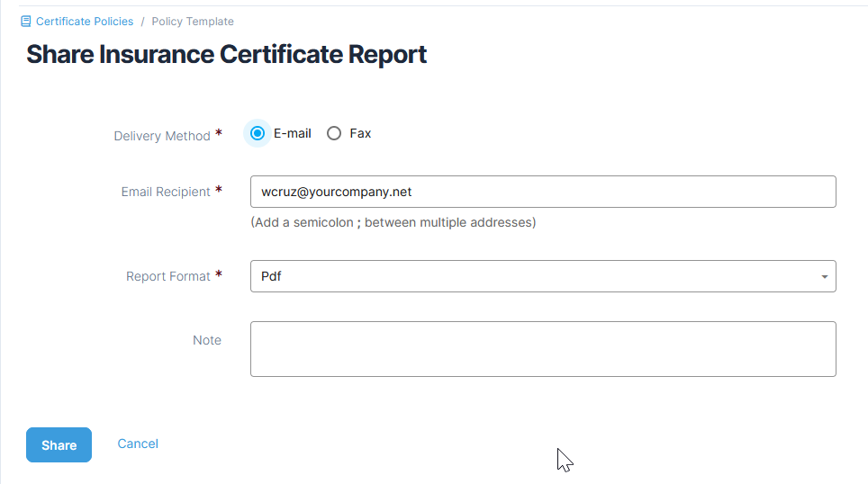The image size is (868, 484).
Task: Click into the Email Recipient input field
Action: pyautogui.click(x=542, y=192)
